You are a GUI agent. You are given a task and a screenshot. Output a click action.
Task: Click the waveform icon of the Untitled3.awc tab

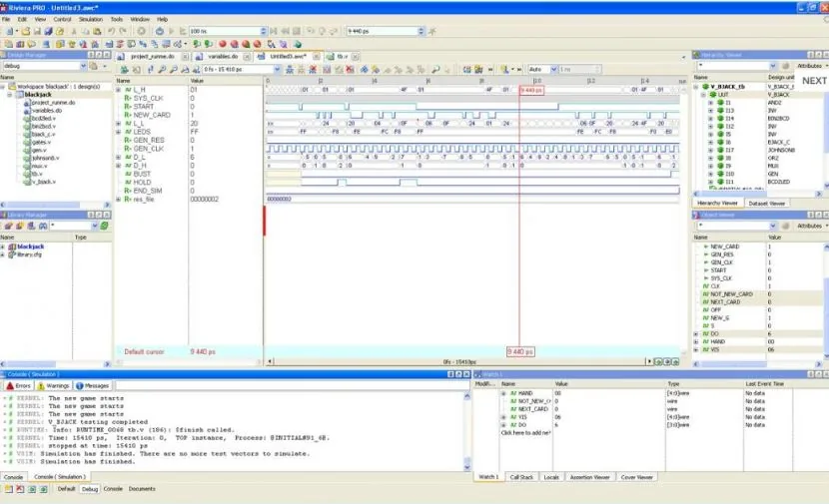point(261,57)
